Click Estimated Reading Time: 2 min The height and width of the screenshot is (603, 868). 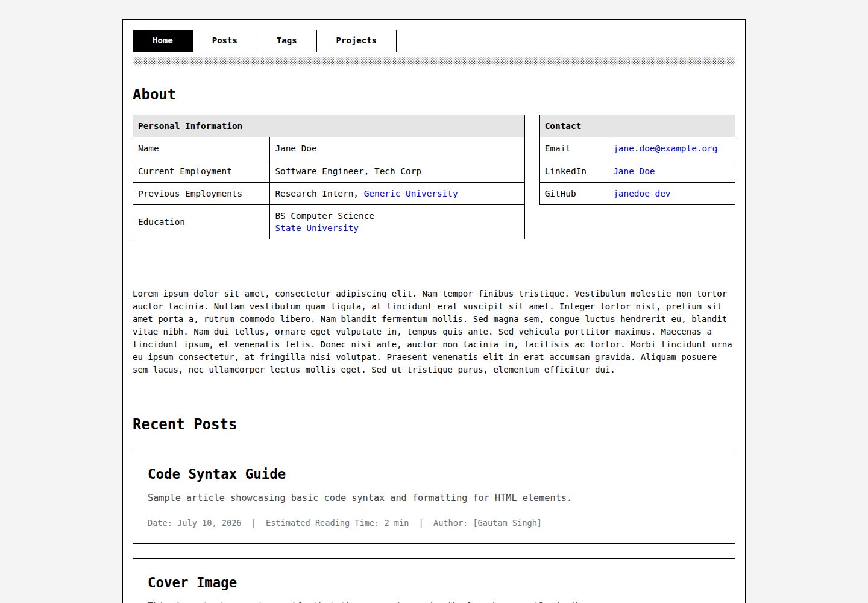(x=337, y=523)
